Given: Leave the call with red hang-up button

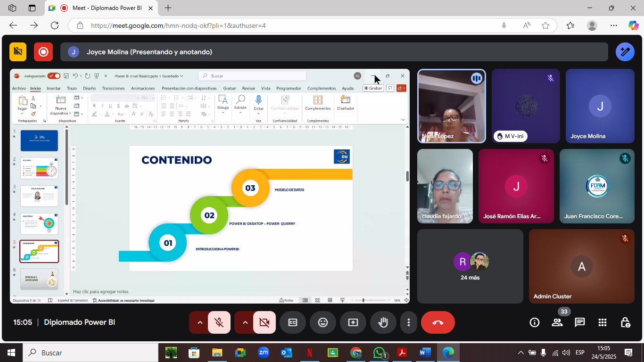Looking at the screenshot, I should [x=438, y=322].
